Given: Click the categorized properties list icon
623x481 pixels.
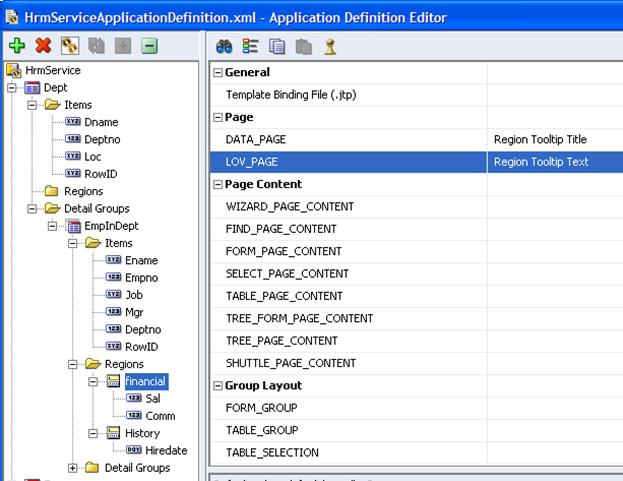Looking at the screenshot, I should (250, 46).
